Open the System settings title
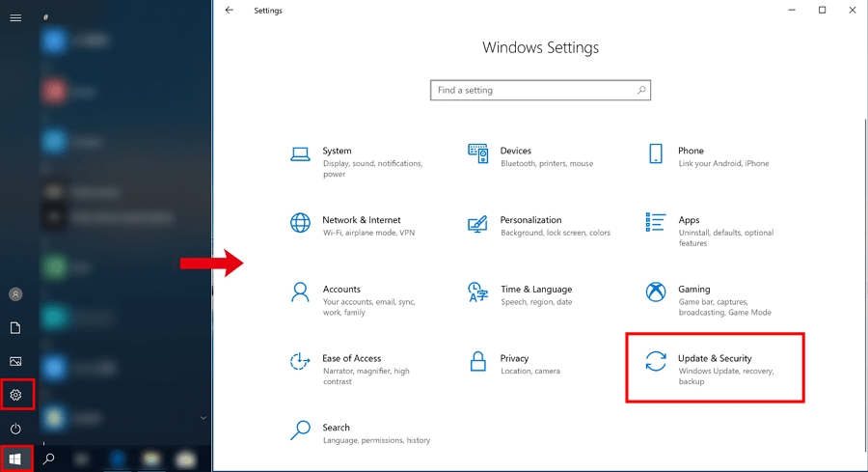The height and width of the screenshot is (472, 868). (337, 151)
